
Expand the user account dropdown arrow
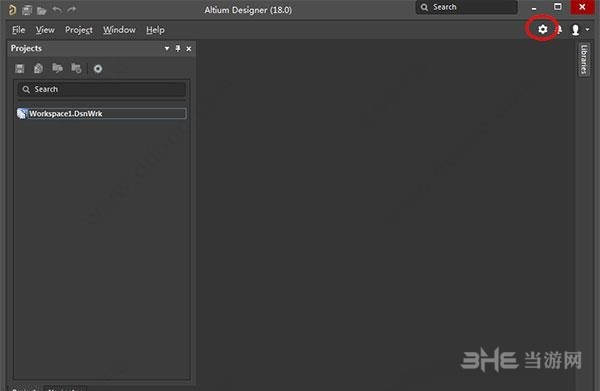587,29
